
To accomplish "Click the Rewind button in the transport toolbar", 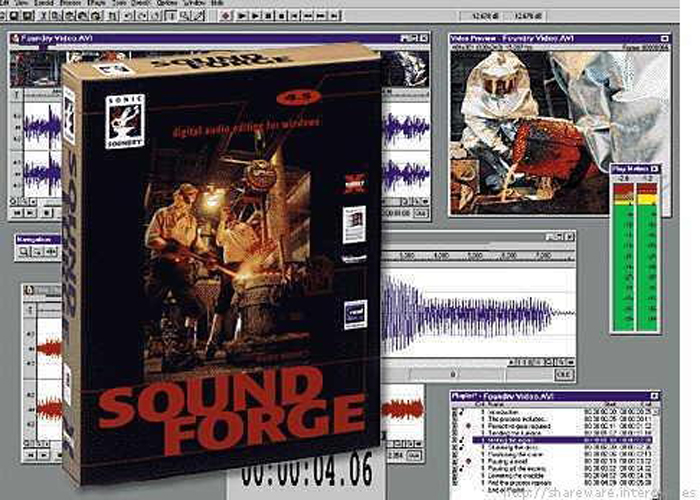I will (x=308, y=16).
